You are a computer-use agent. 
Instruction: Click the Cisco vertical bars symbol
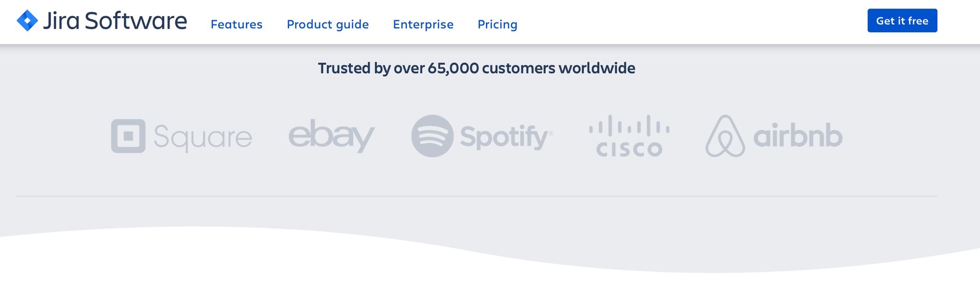pos(629,126)
